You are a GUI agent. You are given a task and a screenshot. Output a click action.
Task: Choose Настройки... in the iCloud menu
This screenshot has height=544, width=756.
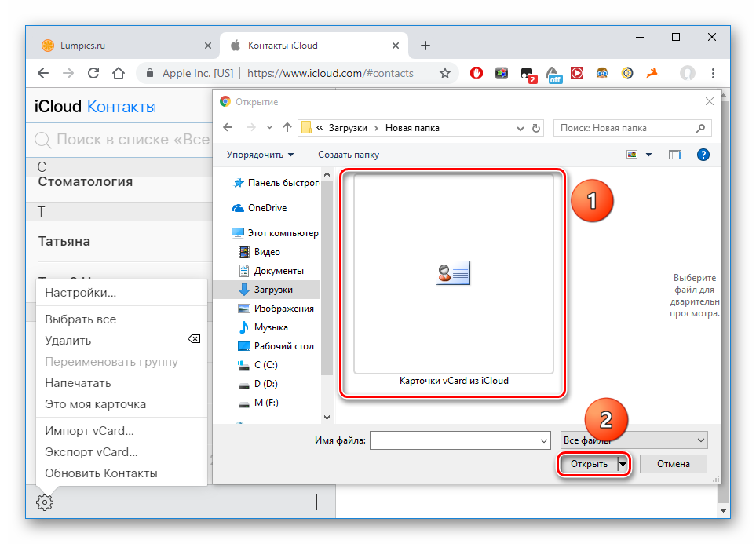(x=122, y=293)
